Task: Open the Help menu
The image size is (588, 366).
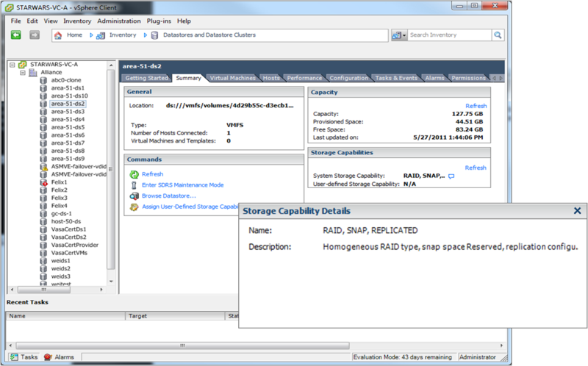Action: 184,21
